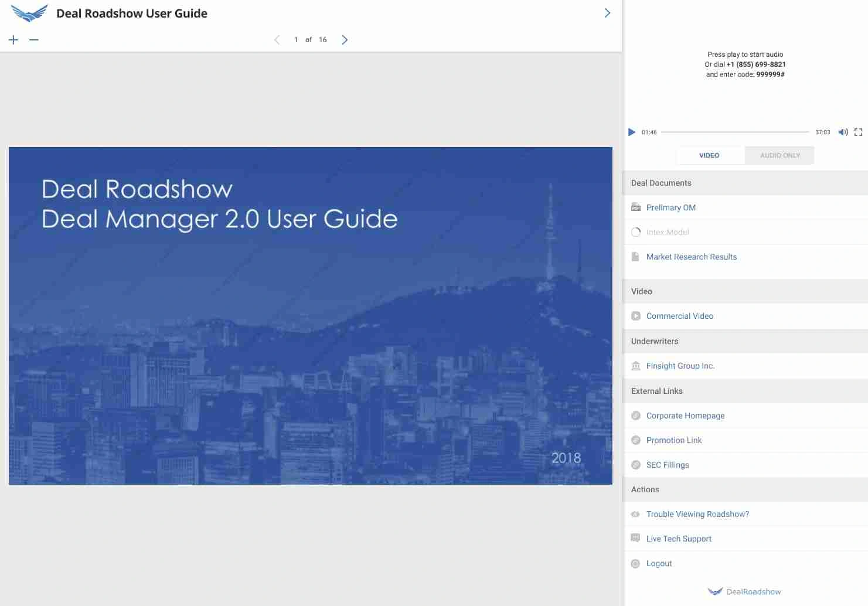Enter fullscreen video mode
This screenshot has width=868, height=606.
[858, 132]
